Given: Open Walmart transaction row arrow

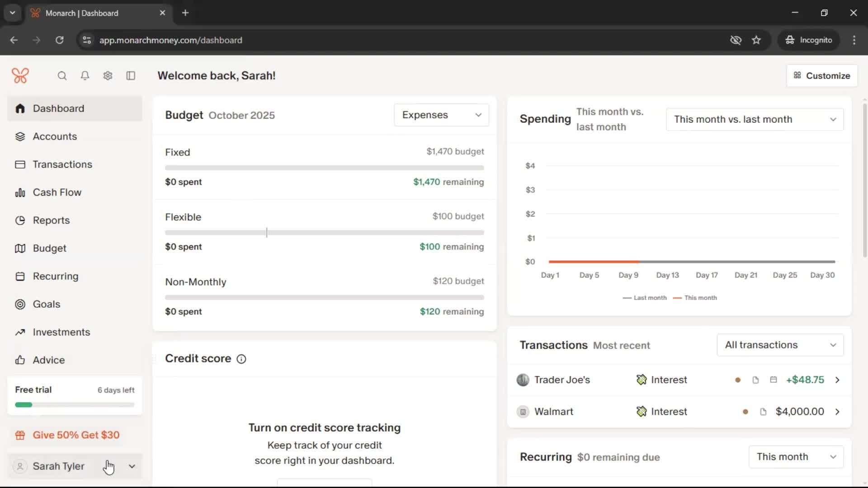Looking at the screenshot, I should click(837, 412).
